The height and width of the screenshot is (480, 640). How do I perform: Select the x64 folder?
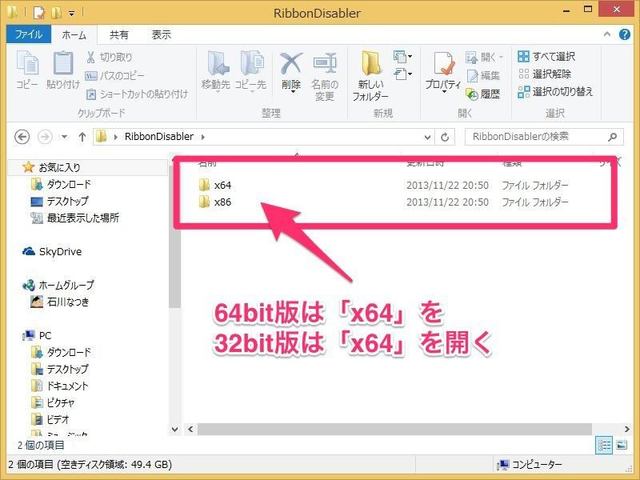(222, 185)
